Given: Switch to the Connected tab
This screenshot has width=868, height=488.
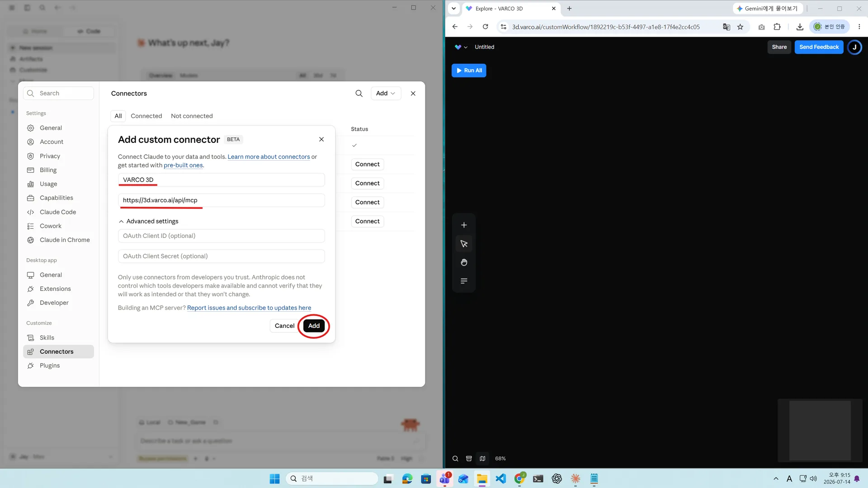Looking at the screenshot, I should [146, 116].
